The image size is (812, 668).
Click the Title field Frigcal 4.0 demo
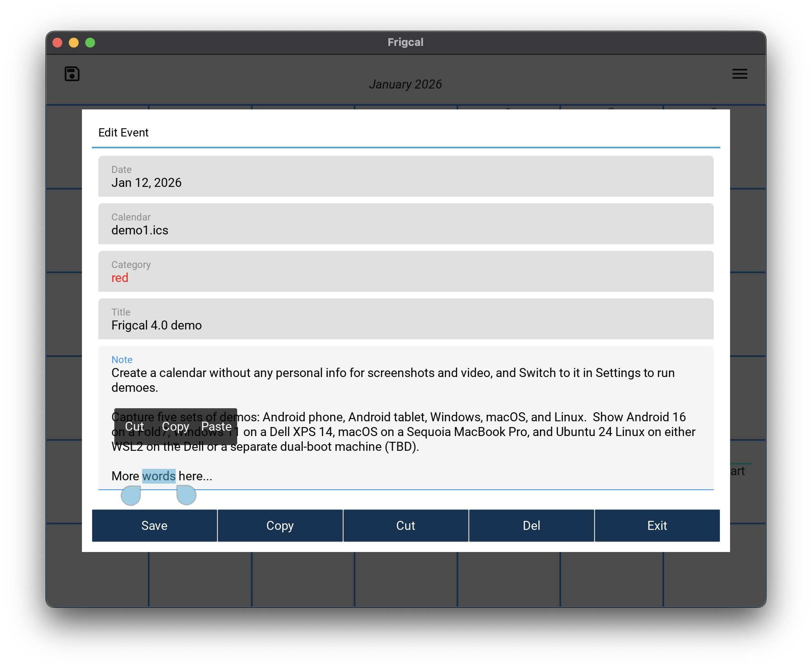click(x=406, y=319)
